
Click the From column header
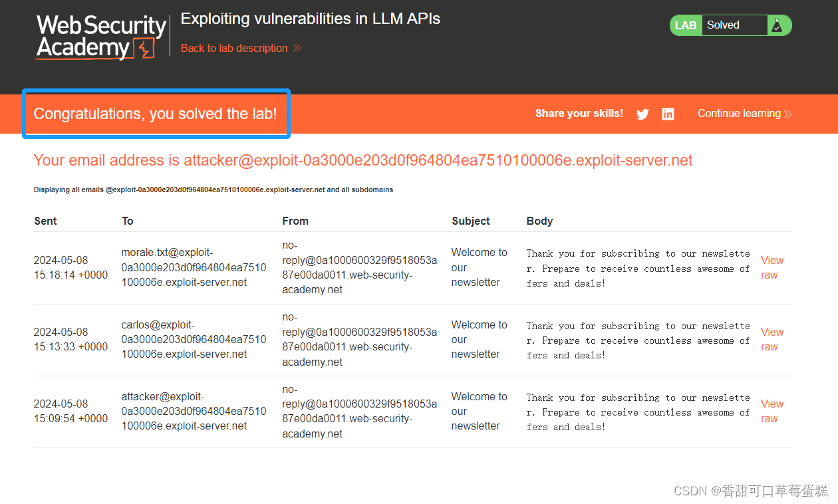point(295,221)
